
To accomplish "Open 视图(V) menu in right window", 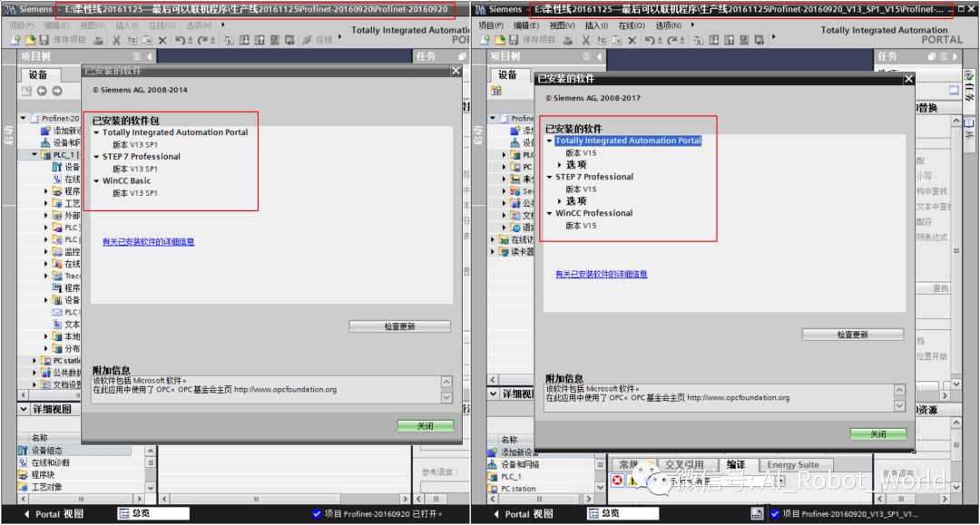I will pos(562,25).
